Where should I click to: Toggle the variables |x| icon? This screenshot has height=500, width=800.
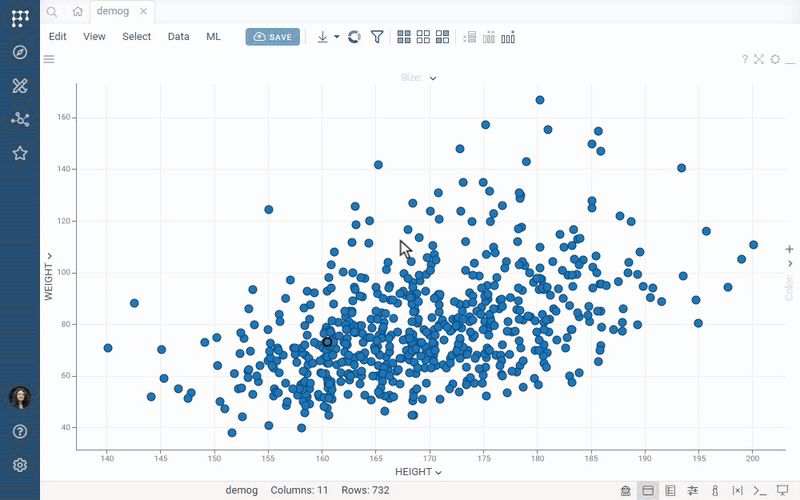coord(737,491)
